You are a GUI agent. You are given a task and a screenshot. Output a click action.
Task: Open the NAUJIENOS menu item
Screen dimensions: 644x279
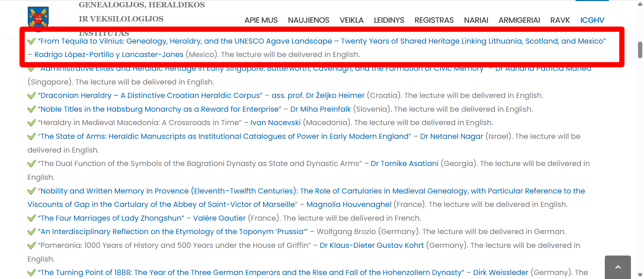coord(308,20)
